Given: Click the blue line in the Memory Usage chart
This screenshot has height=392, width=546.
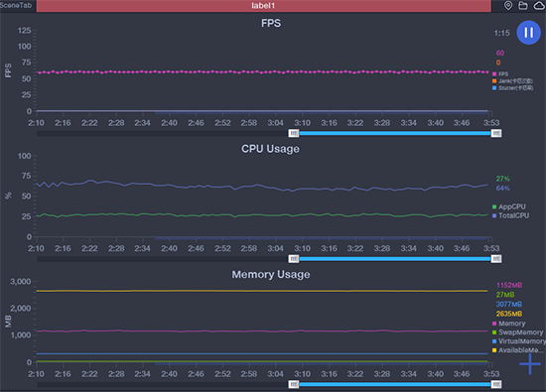Looking at the screenshot, I should (x=262, y=353).
